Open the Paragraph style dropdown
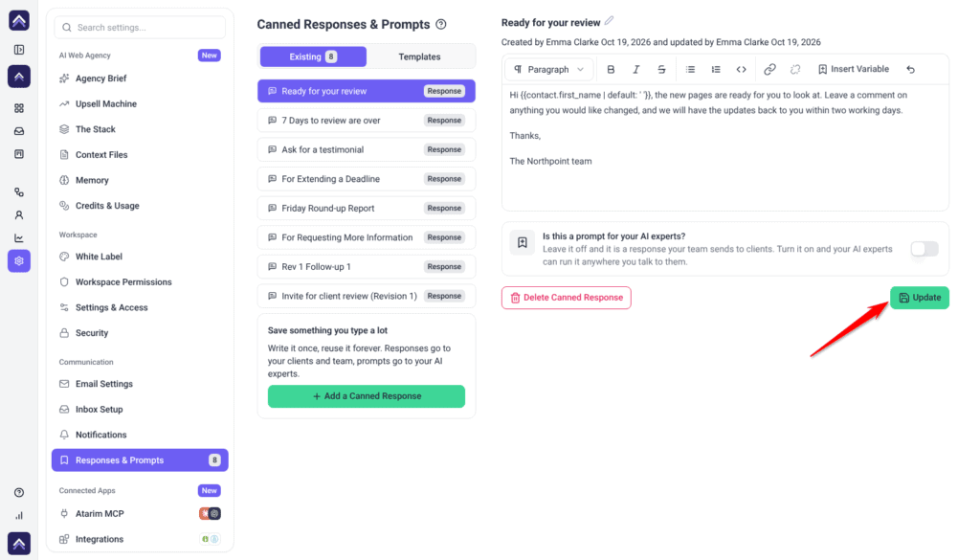The width and height of the screenshot is (980, 560). (548, 69)
